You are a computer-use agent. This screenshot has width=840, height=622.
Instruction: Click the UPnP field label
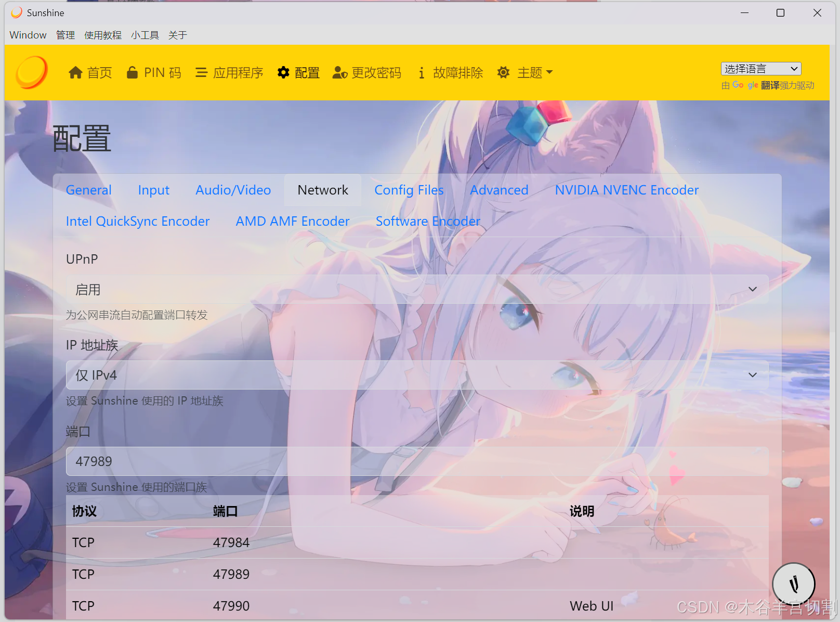pyautogui.click(x=82, y=259)
